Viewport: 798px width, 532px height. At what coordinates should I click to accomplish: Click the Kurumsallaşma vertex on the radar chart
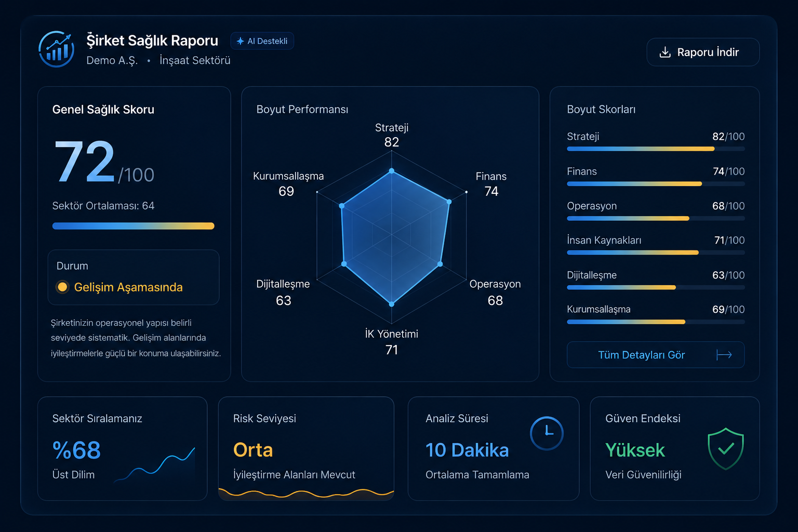342,206
